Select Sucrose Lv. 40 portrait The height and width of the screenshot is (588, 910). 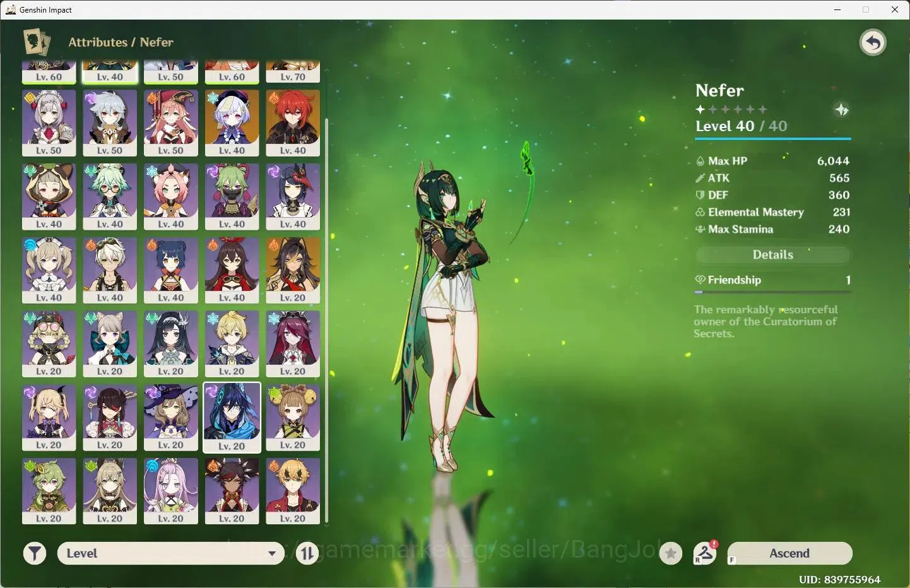(110, 197)
